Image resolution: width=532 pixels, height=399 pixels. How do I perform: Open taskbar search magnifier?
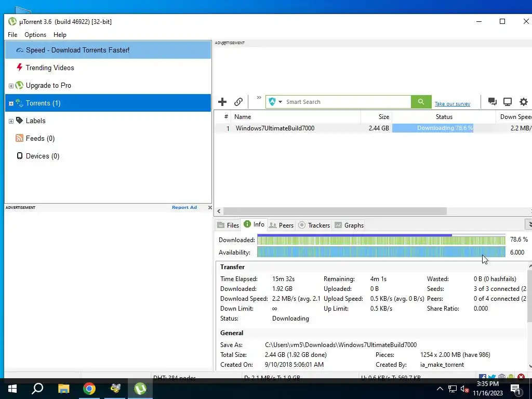37,389
